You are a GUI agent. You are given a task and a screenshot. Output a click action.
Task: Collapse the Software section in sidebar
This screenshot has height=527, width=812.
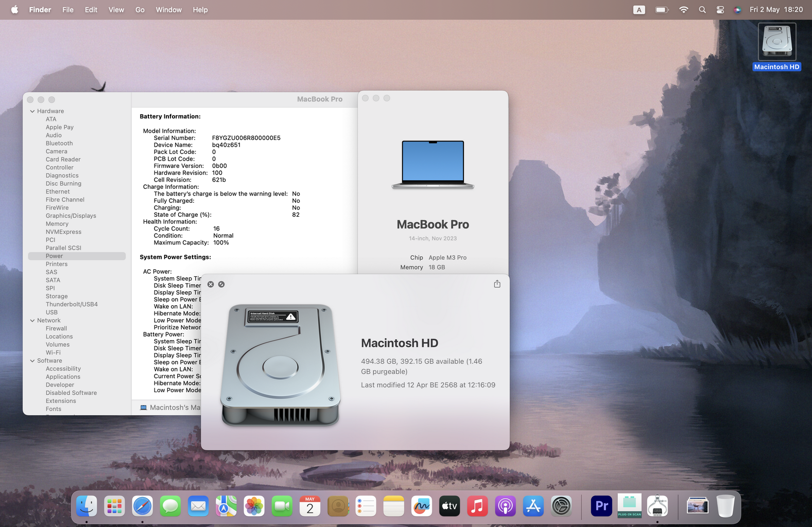[x=32, y=361]
